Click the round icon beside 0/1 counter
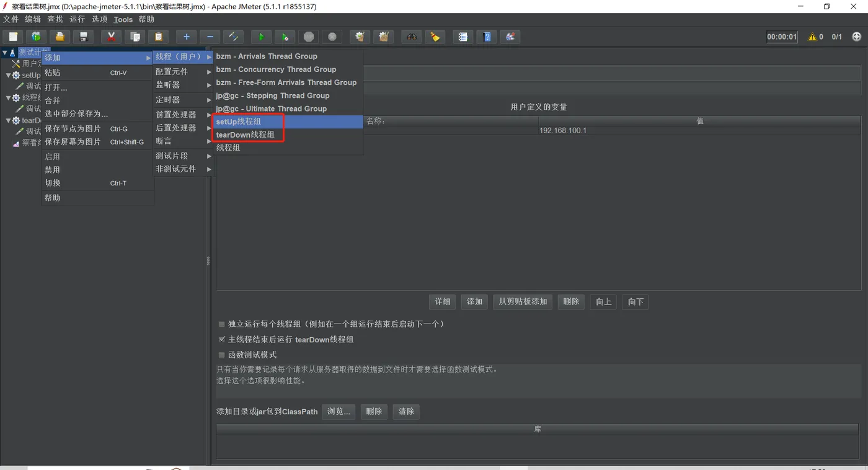The image size is (868, 470). (857, 37)
